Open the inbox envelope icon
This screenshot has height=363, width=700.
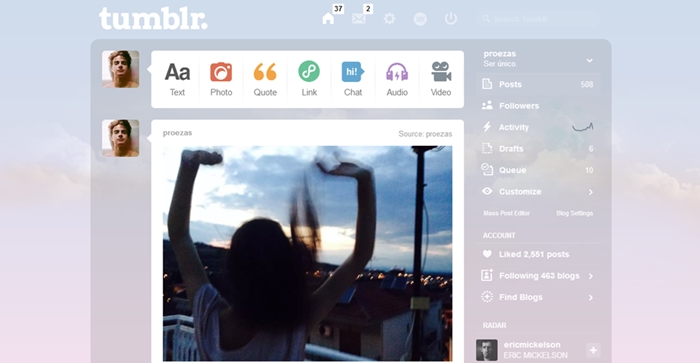358,19
